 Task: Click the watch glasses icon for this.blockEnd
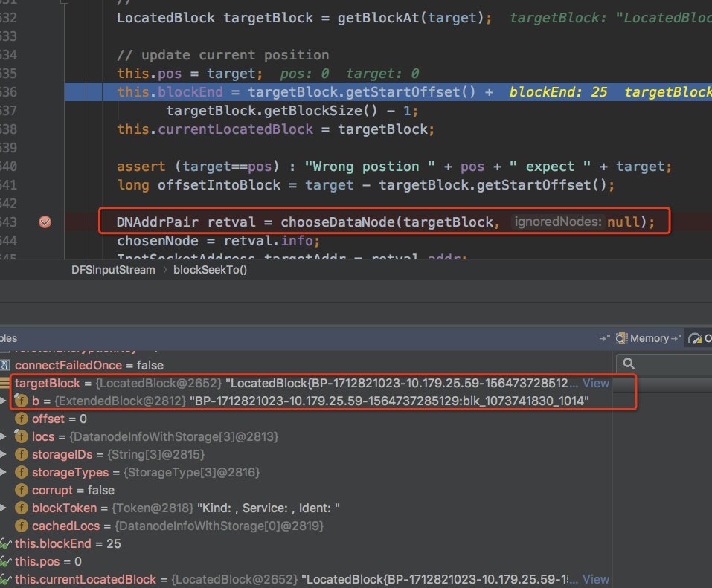(5, 543)
